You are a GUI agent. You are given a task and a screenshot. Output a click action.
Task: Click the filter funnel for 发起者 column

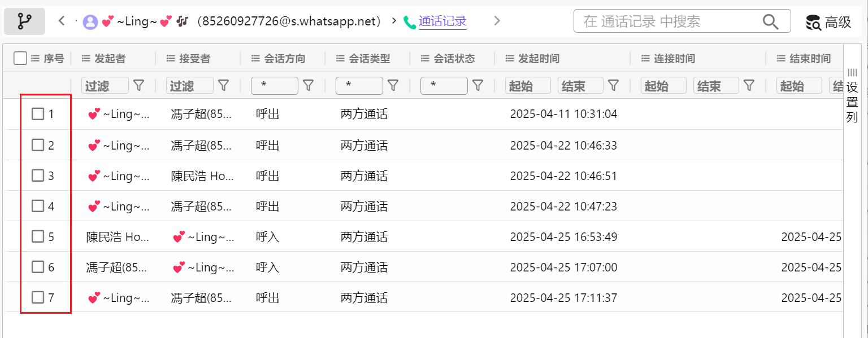138,85
